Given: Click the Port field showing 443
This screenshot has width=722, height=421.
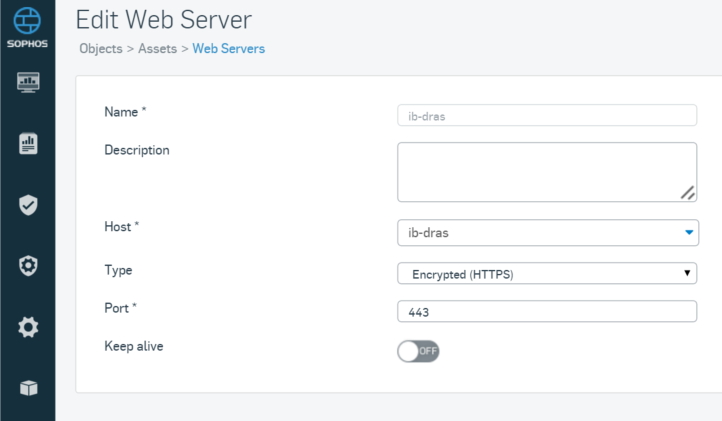Looking at the screenshot, I should click(x=547, y=312).
